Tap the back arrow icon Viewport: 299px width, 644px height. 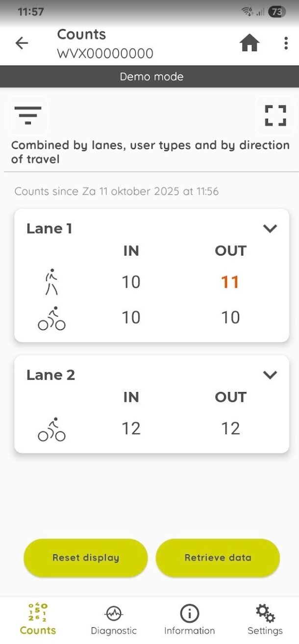coord(22,43)
